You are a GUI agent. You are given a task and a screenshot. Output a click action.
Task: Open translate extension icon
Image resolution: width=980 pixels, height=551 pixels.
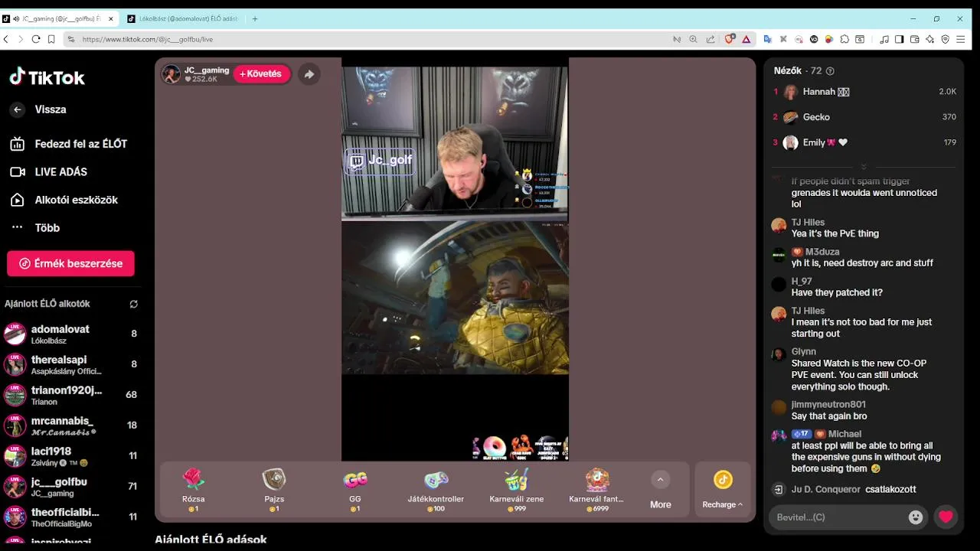[767, 39]
